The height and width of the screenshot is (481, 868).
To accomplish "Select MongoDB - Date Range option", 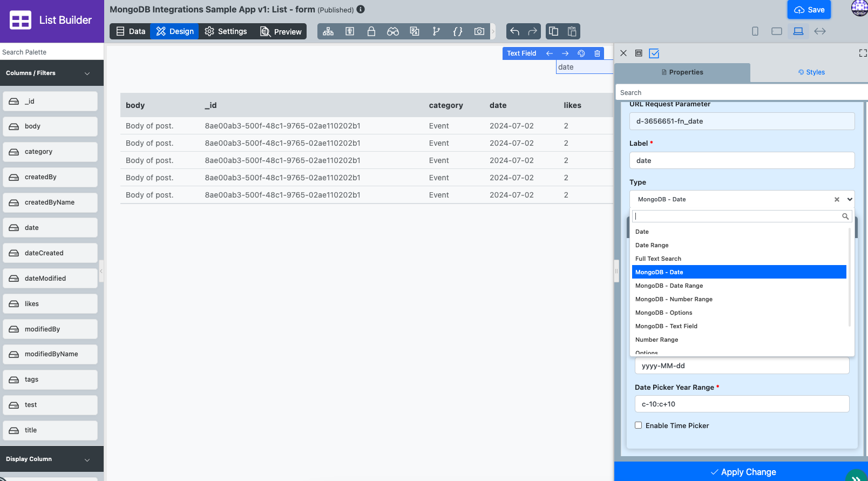I will coord(669,286).
